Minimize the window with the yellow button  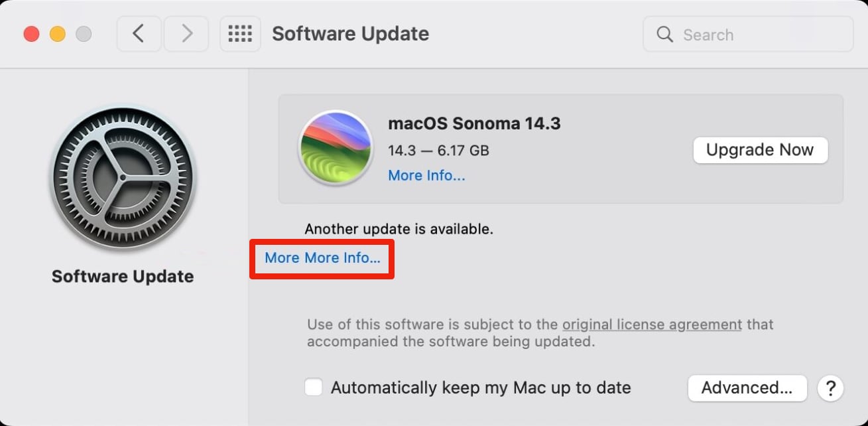(58, 34)
